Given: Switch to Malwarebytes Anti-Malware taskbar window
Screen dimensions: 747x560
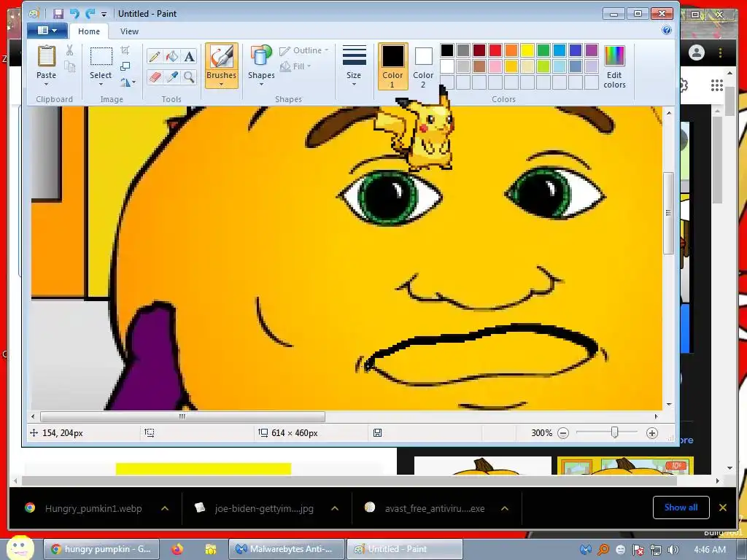Looking at the screenshot, I should coord(286,549).
